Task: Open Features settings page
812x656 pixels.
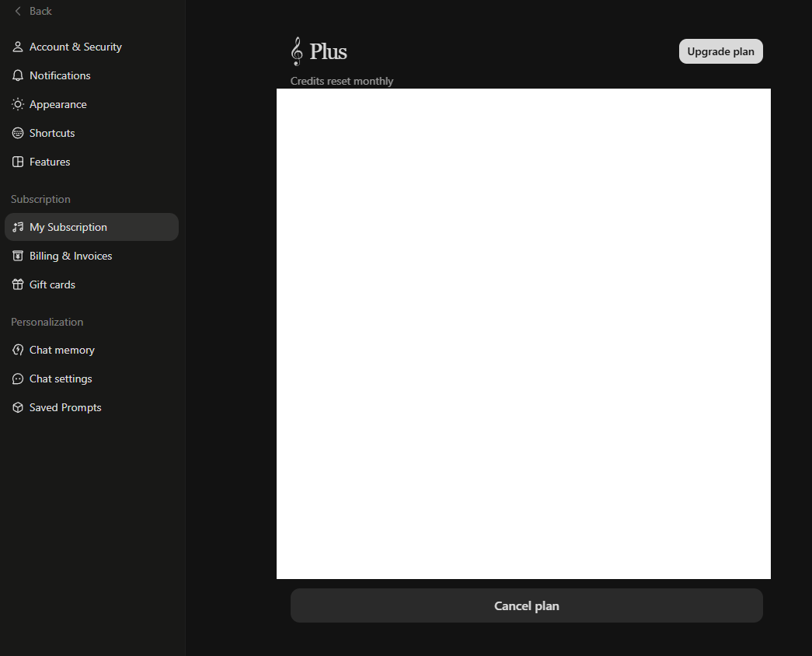Action: (x=92, y=162)
